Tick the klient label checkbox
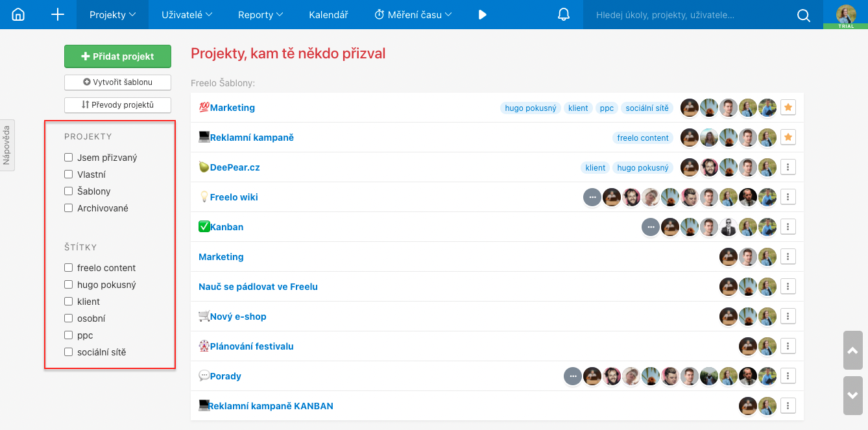This screenshot has height=430, width=868. point(68,302)
